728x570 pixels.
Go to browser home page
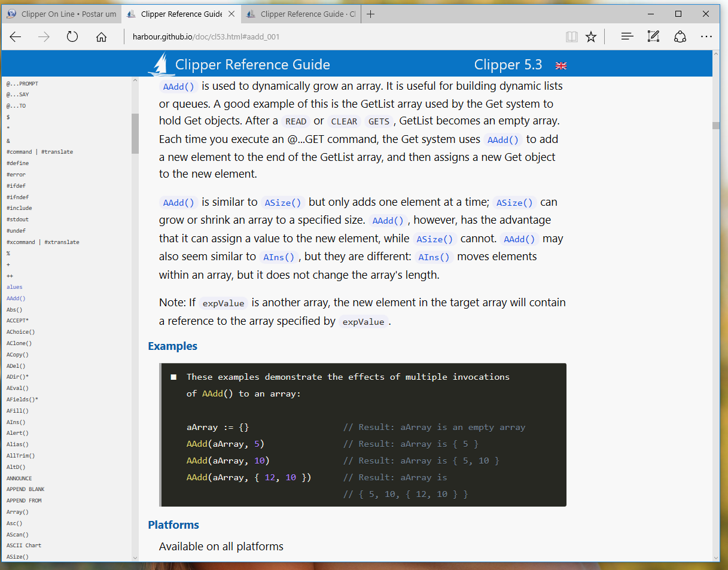pyautogui.click(x=101, y=37)
